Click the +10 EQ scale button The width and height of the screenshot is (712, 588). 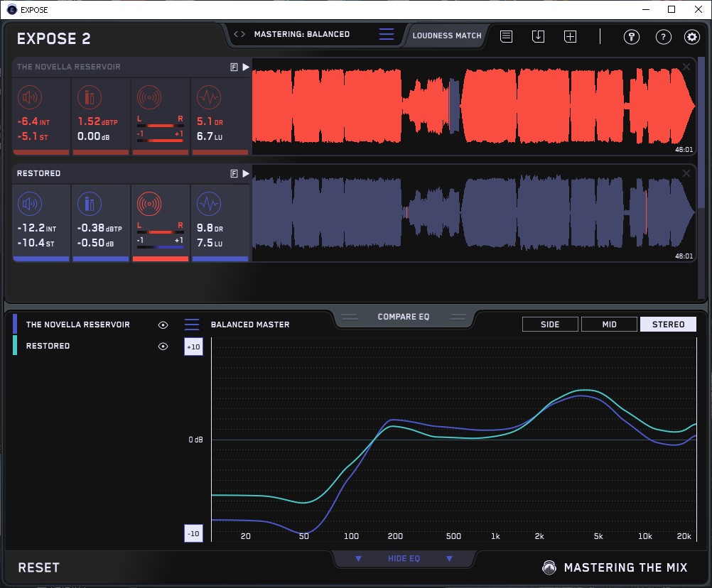193,347
